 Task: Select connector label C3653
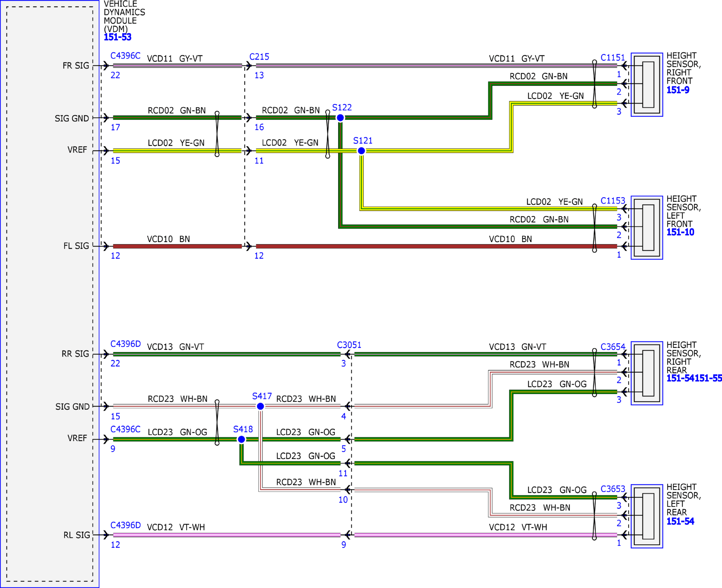point(613,489)
